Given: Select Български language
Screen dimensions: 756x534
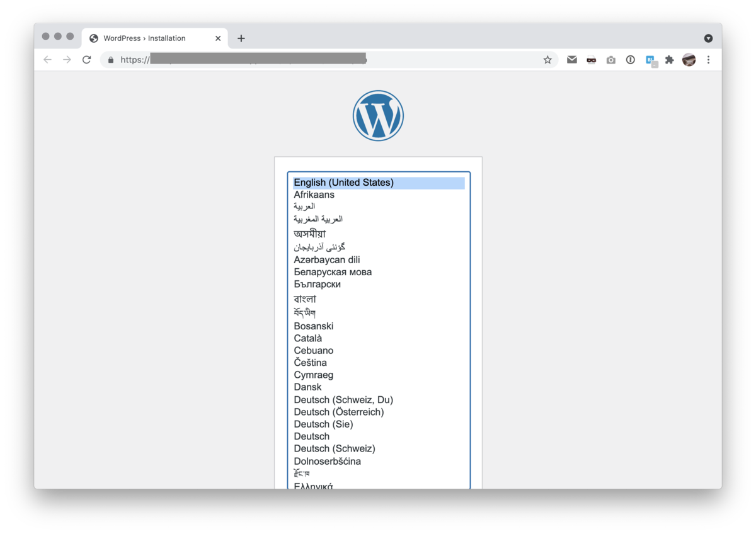Looking at the screenshot, I should pyautogui.click(x=379, y=284).
